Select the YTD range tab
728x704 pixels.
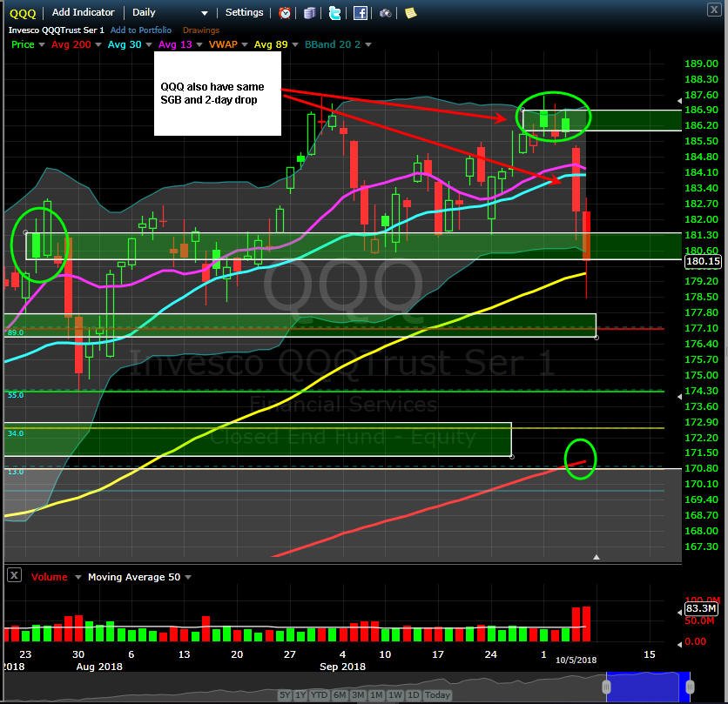[319, 694]
